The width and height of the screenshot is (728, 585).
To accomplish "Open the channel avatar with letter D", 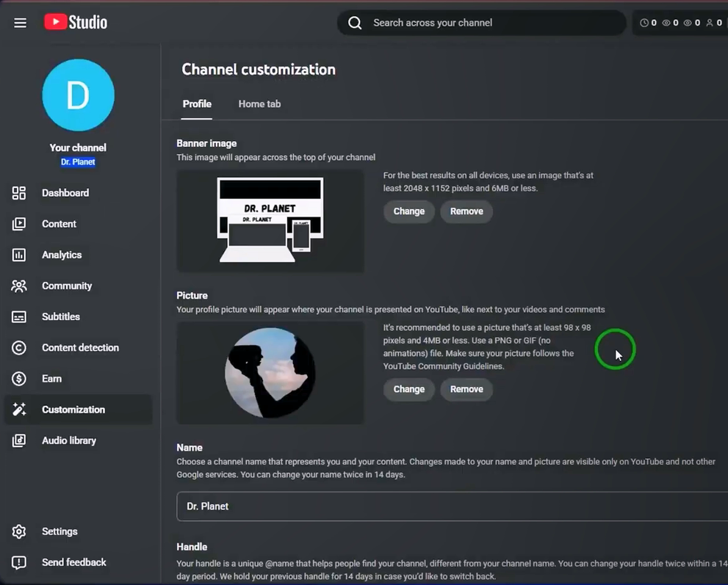I will (78, 95).
